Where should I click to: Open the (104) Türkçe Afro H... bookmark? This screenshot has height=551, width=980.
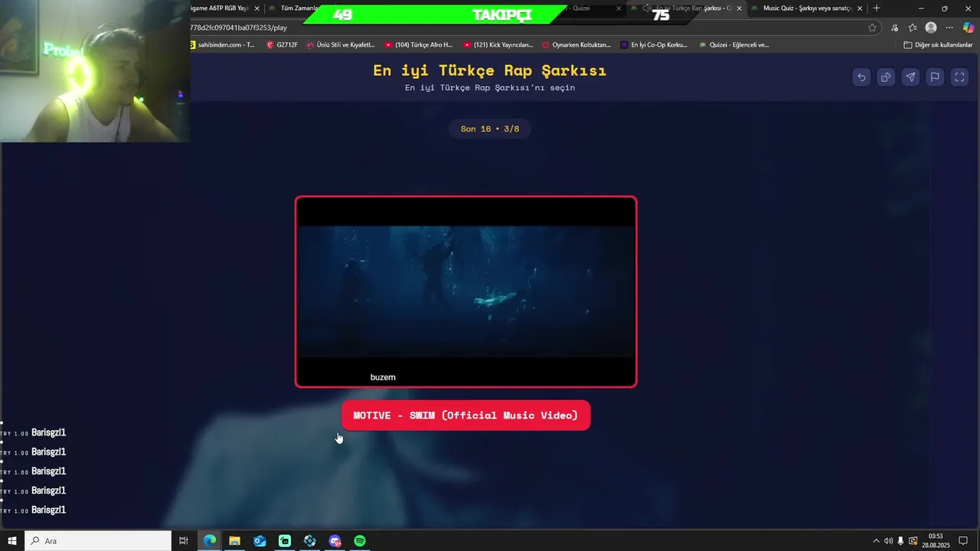tap(419, 45)
